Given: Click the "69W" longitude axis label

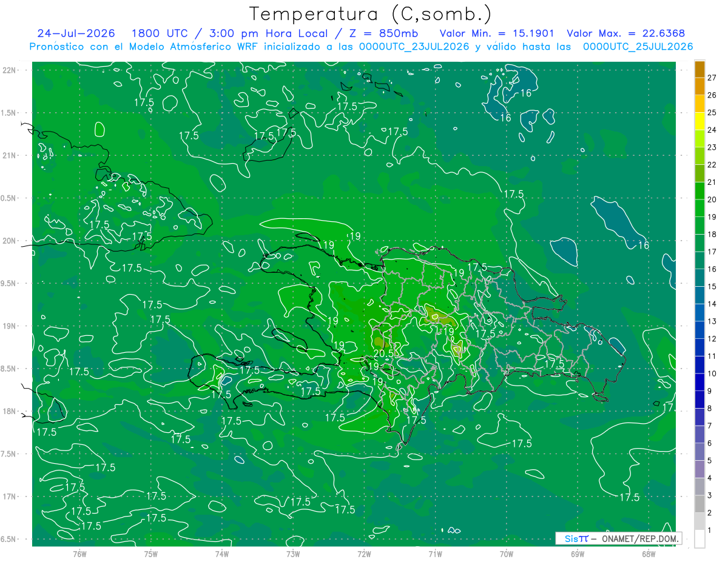Looking at the screenshot, I should click(x=578, y=554).
